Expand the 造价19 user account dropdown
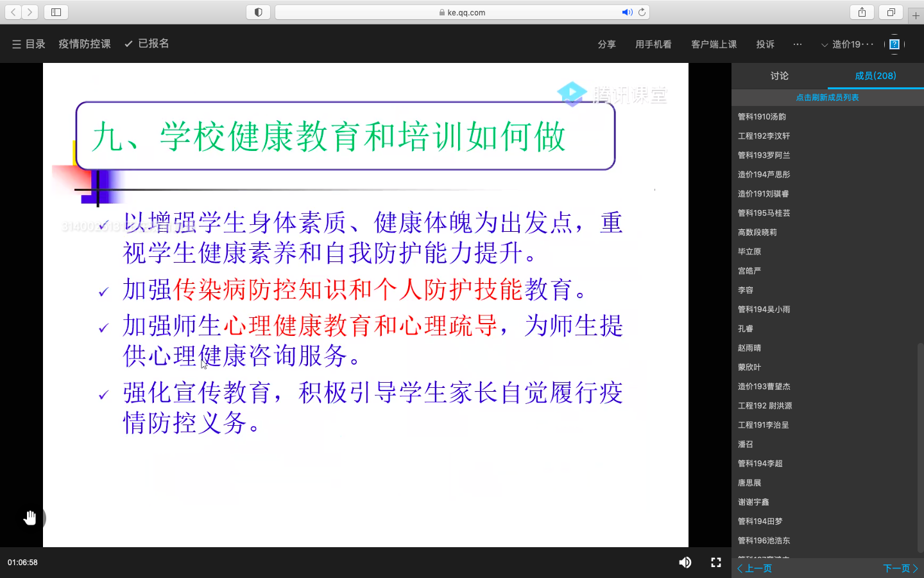This screenshot has width=924, height=578. pyautogui.click(x=847, y=44)
